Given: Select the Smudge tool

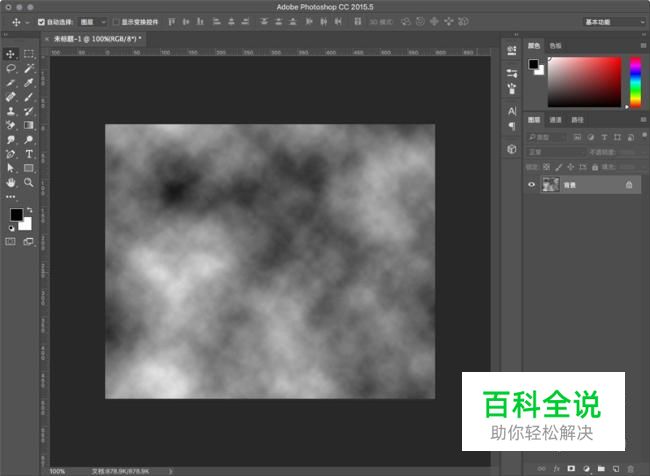Looking at the screenshot, I should (x=10, y=140).
